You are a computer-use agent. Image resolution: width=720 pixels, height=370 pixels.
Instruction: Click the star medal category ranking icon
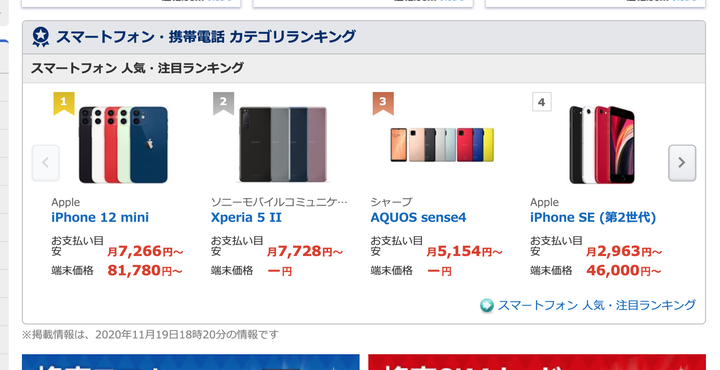(x=40, y=37)
